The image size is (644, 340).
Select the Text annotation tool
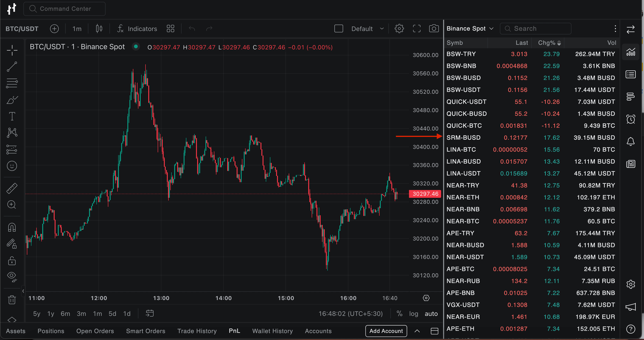click(x=12, y=116)
